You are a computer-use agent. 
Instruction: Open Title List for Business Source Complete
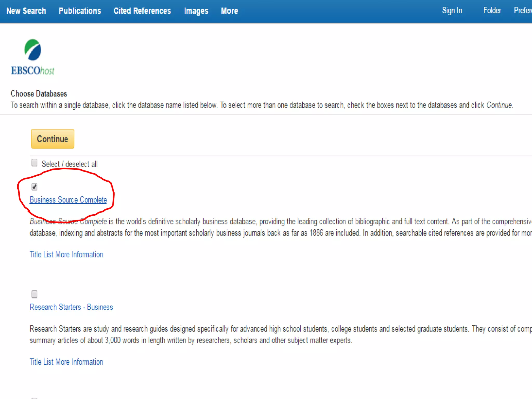(x=42, y=254)
